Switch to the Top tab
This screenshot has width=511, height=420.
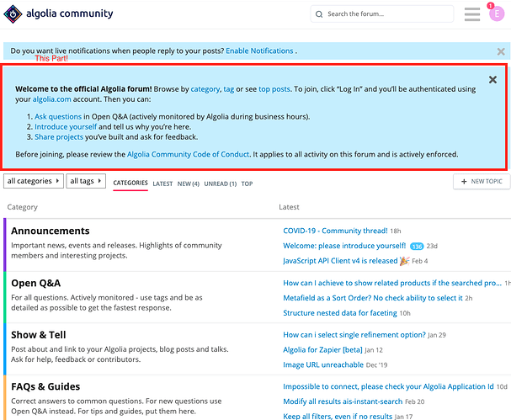click(247, 183)
